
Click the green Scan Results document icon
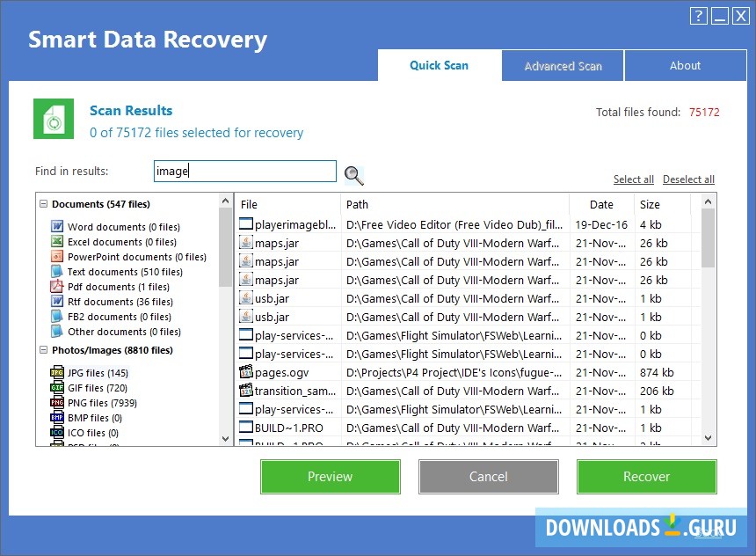click(x=54, y=119)
